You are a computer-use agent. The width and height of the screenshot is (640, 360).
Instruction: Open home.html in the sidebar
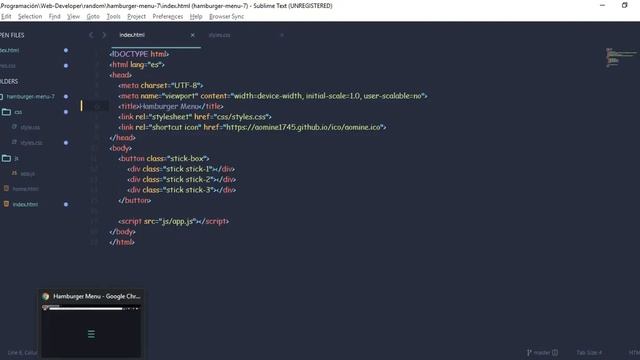(x=25, y=189)
